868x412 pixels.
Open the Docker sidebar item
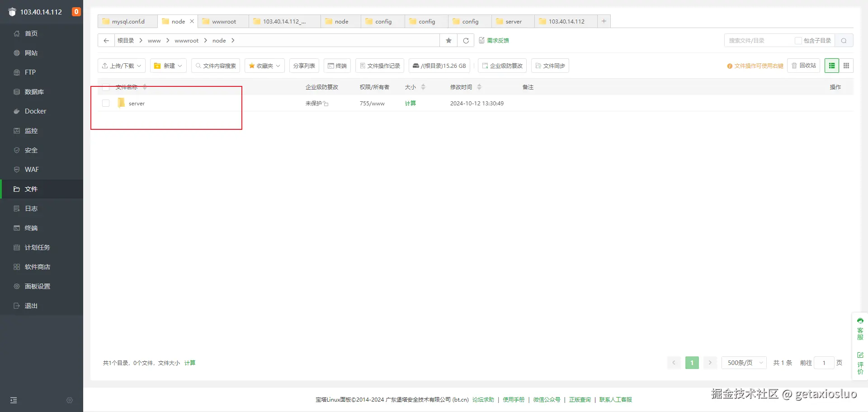point(42,111)
